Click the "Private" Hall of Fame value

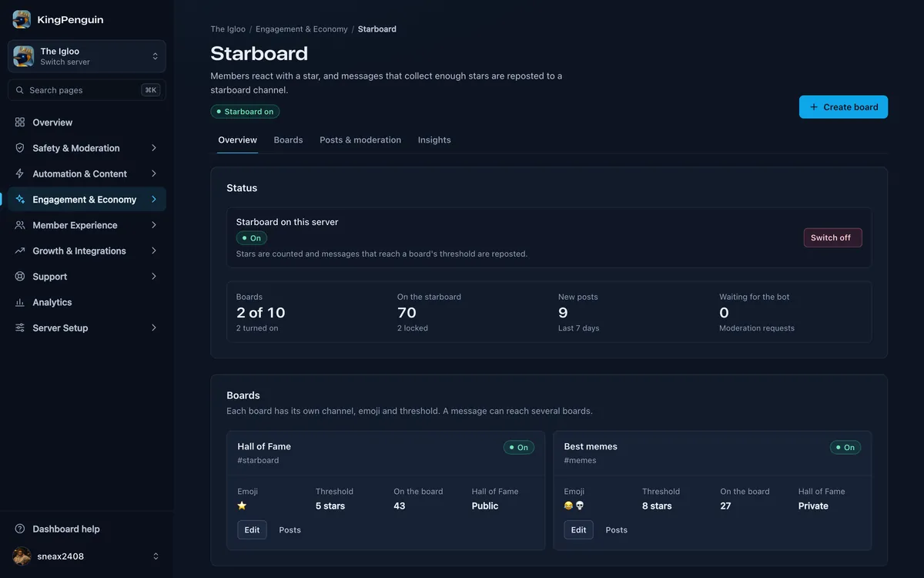813,506
